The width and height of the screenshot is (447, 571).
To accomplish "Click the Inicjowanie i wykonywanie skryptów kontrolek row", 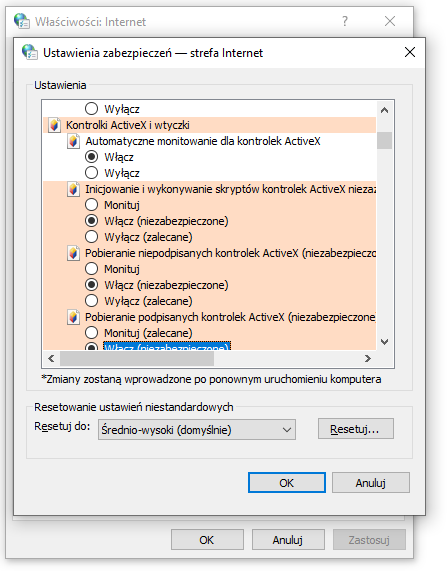I will point(231,189).
